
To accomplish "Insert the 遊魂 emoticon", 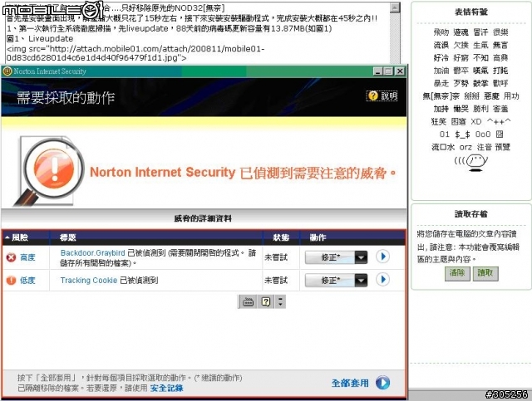I will tap(461, 32).
